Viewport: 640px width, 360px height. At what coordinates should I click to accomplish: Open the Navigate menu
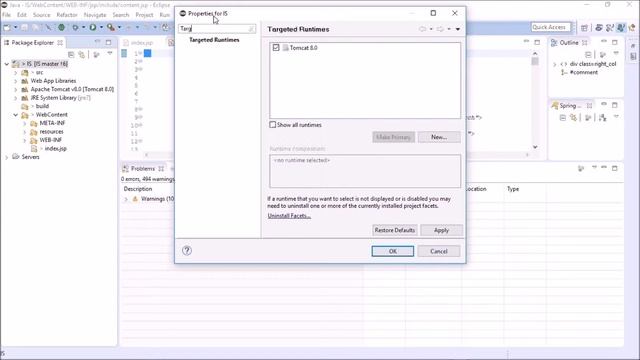pos(95,15)
